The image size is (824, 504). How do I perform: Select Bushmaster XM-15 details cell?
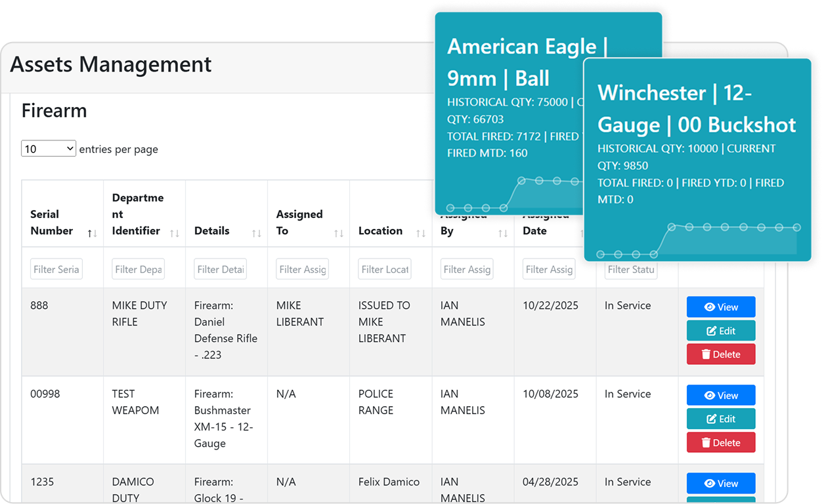(227, 420)
